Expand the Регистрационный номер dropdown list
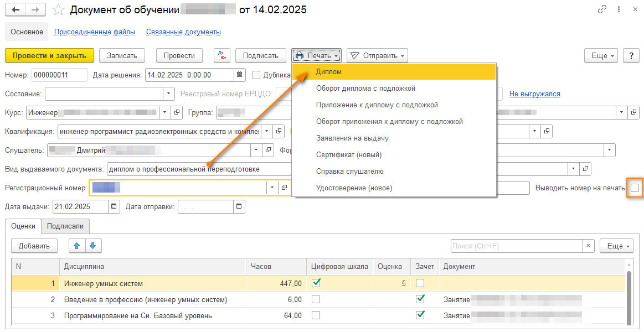The height and width of the screenshot is (332, 644). (272, 188)
